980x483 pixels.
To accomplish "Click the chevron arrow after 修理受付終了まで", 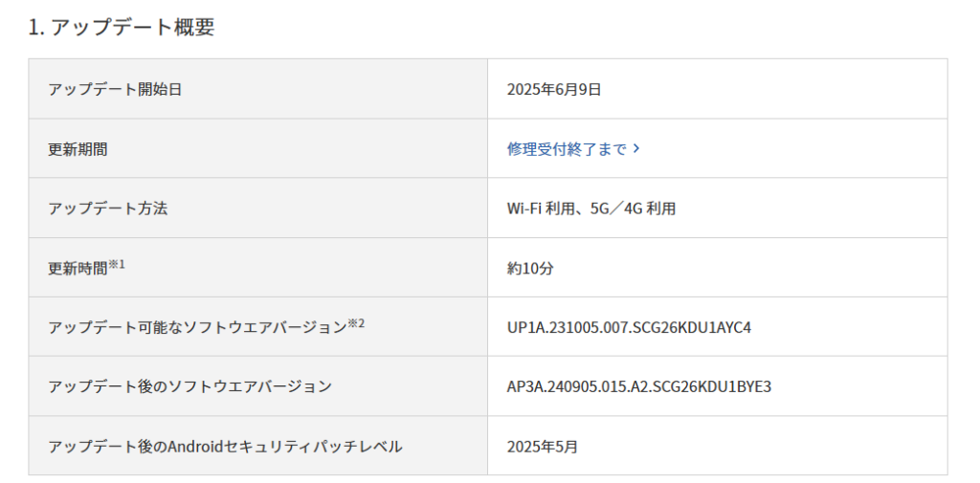I will click(x=636, y=149).
